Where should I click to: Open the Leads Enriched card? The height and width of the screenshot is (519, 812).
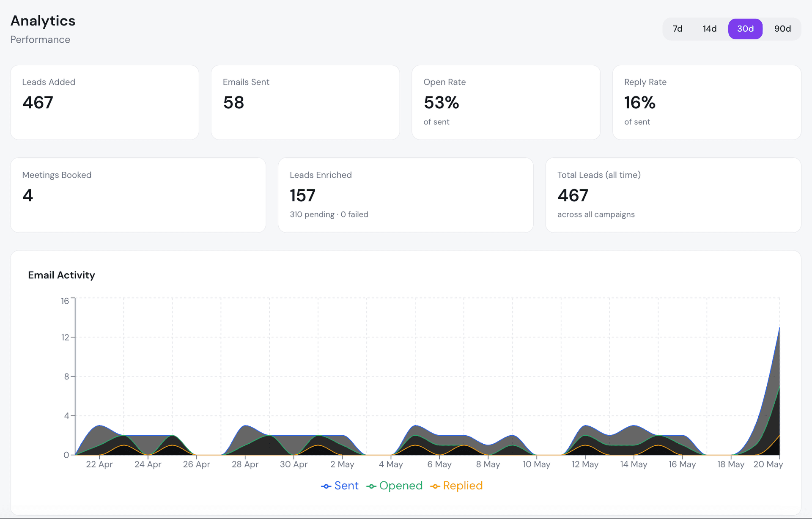tap(406, 195)
